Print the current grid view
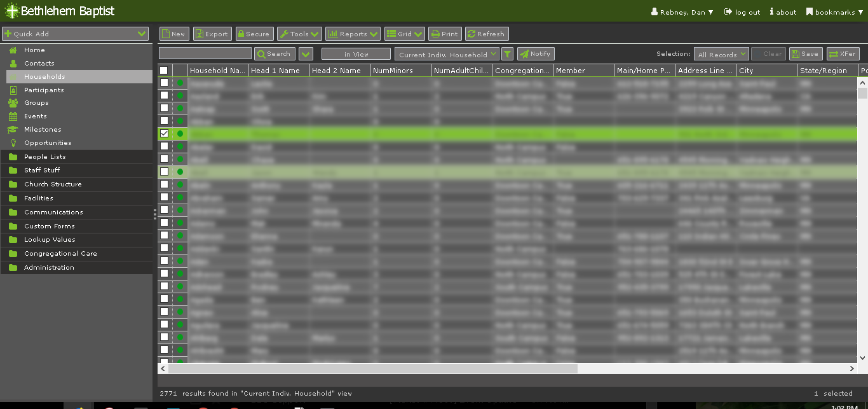The height and width of the screenshot is (409, 868). tap(445, 34)
